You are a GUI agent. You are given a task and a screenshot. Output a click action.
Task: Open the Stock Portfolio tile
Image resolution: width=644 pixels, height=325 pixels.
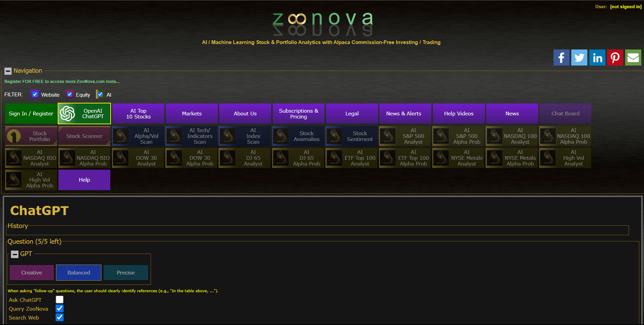(x=31, y=136)
